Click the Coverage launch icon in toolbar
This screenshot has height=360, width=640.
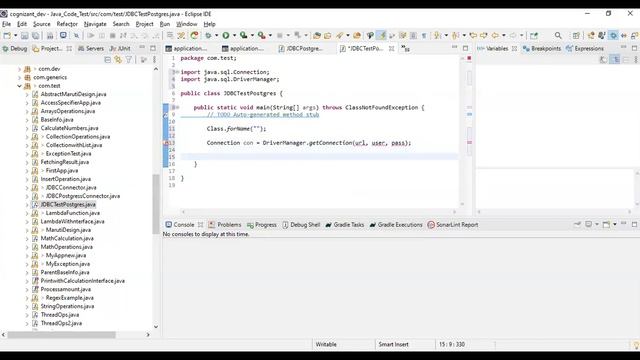tap(244, 36)
